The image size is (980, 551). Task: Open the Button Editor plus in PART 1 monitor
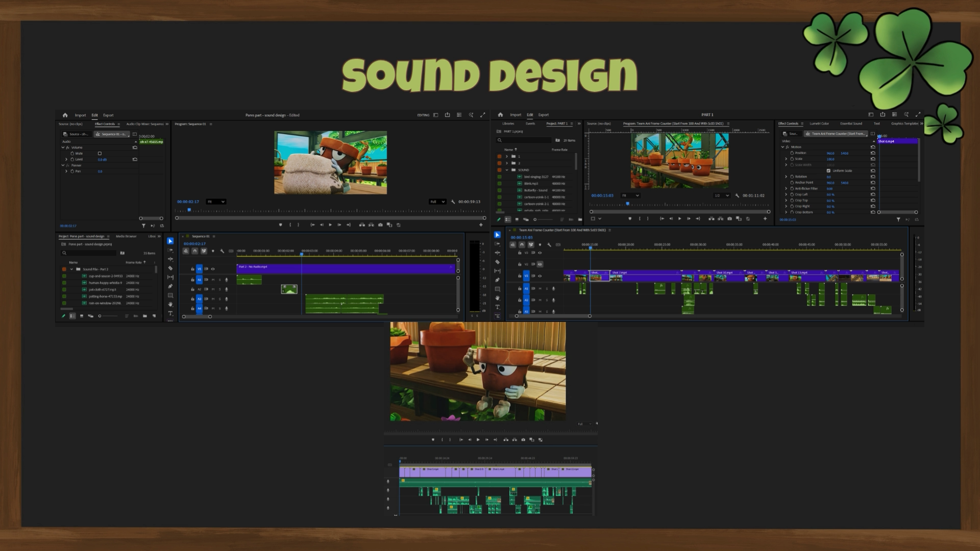pos(765,219)
